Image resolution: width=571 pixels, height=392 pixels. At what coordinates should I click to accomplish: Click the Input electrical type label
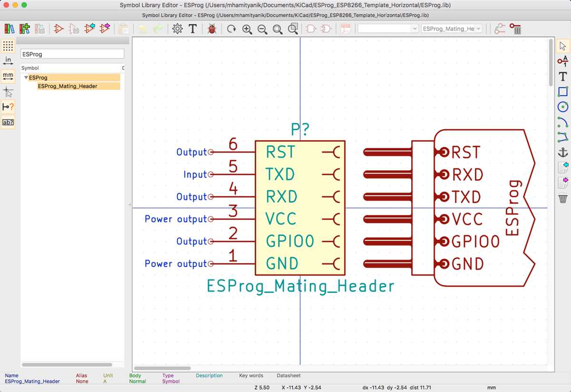[195, 175]
